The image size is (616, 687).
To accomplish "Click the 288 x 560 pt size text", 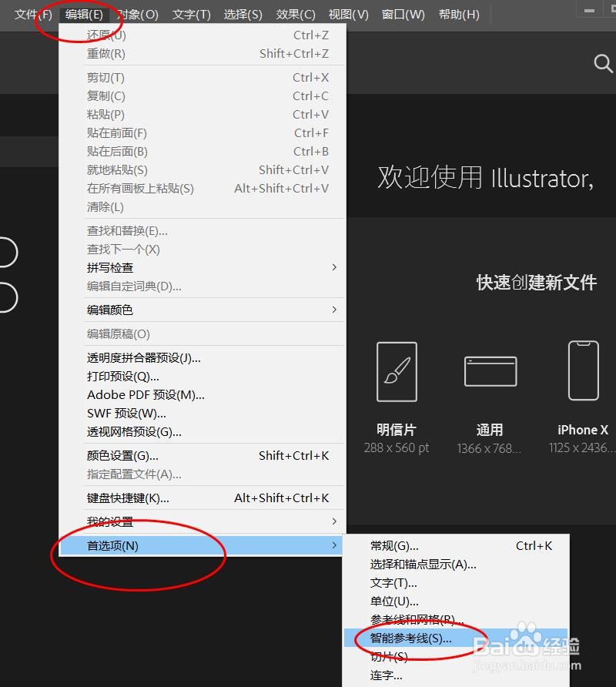I will tap(397, 447).
